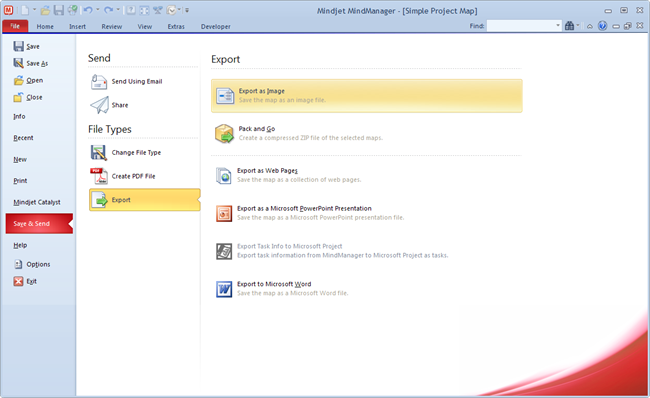Switch to the View ribbon tab
The height and width of the screenshot is (398, 650).
pos(145,27)
